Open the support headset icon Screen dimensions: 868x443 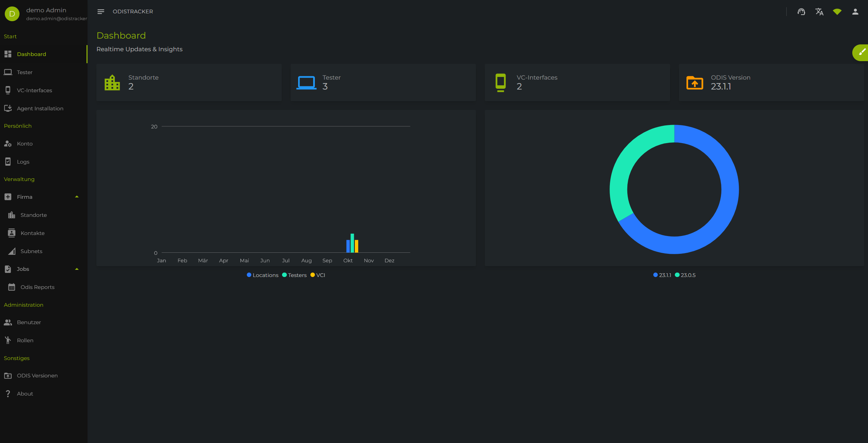coord(801,12)
